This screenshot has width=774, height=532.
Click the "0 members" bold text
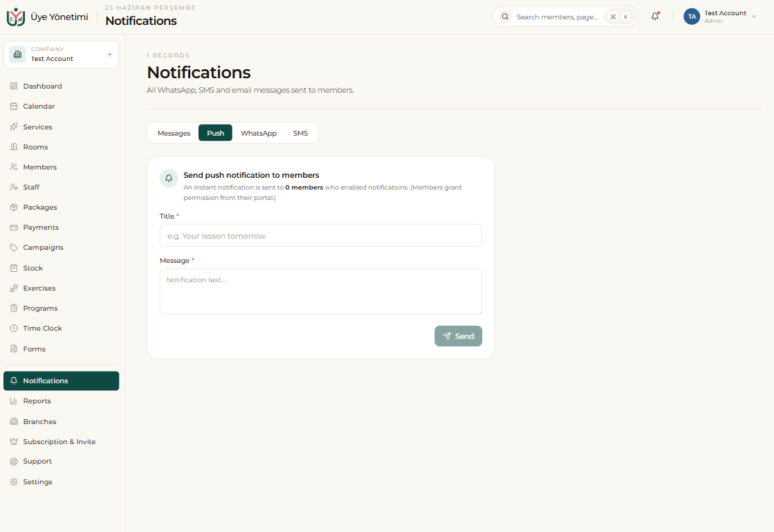(304, 187)
